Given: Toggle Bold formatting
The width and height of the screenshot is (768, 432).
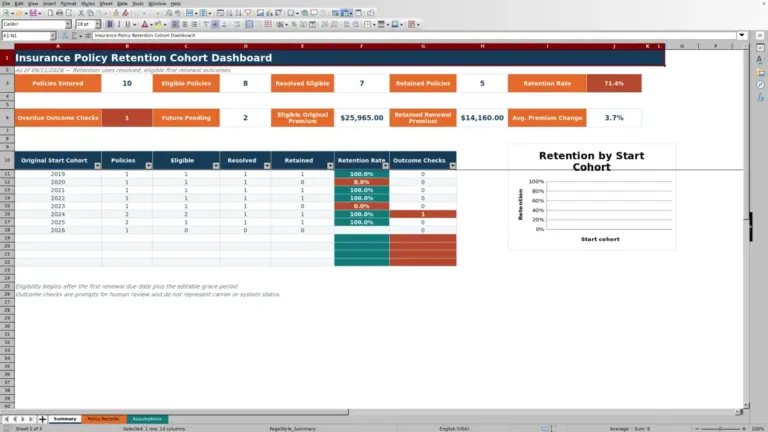Looking at the screenshot, I should click(110, 24).
